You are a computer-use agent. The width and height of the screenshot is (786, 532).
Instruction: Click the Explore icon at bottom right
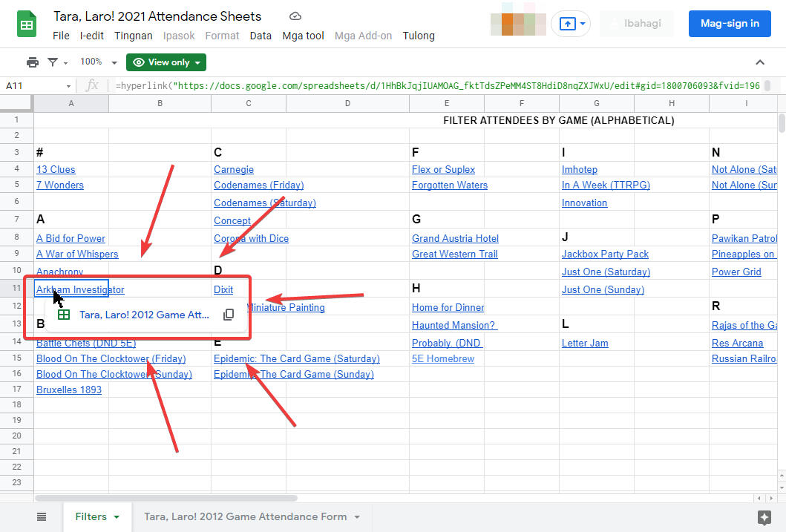764,516
